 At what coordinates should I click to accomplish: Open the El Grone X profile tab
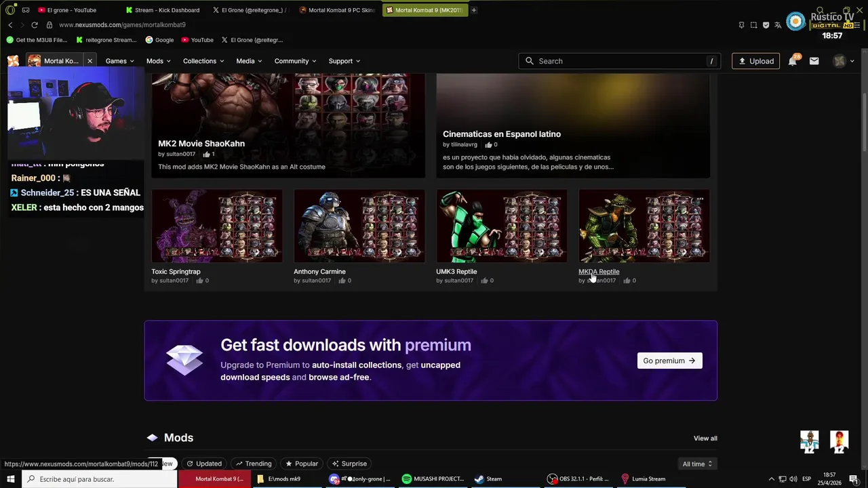click(x=248, y=10)
